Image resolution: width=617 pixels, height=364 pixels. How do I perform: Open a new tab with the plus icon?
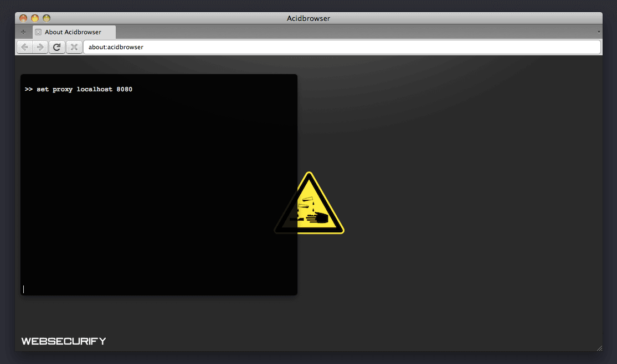pyautogui.click(x=23, y=32)
